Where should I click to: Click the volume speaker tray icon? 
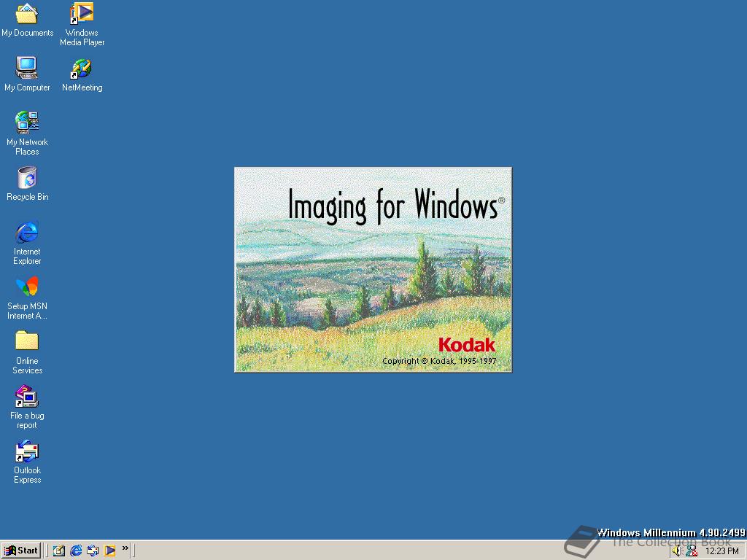678,551
